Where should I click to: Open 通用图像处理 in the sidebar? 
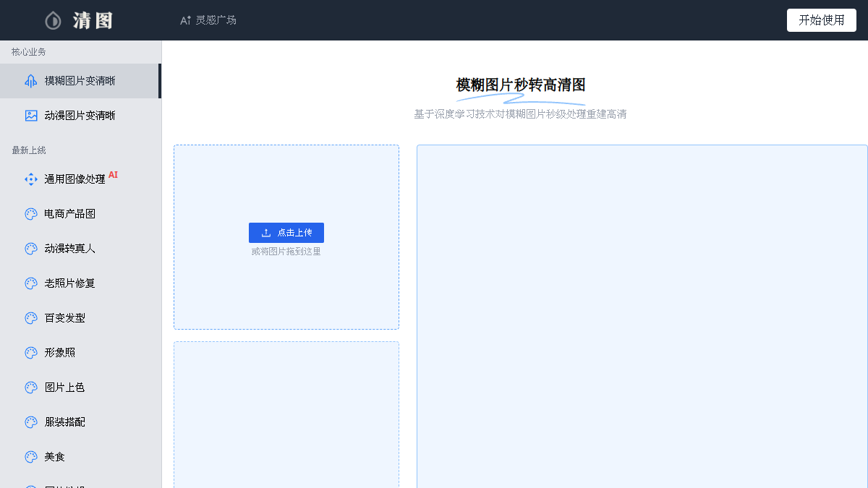pyautogui.click(x=80, y=179)
